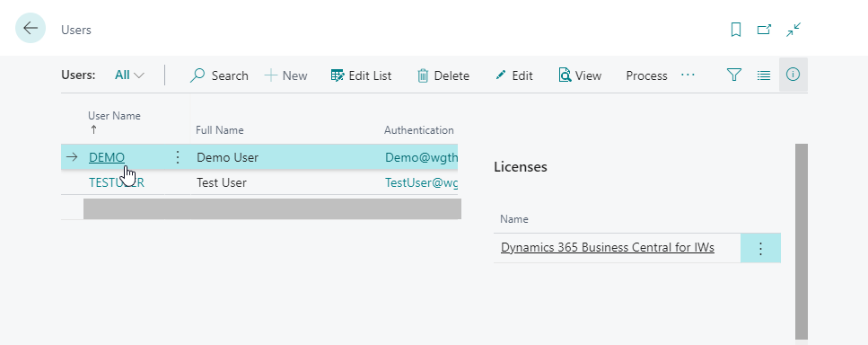The image size is (868, 345).
Task: Open the Process menu
Action: (x=646, y=75)
